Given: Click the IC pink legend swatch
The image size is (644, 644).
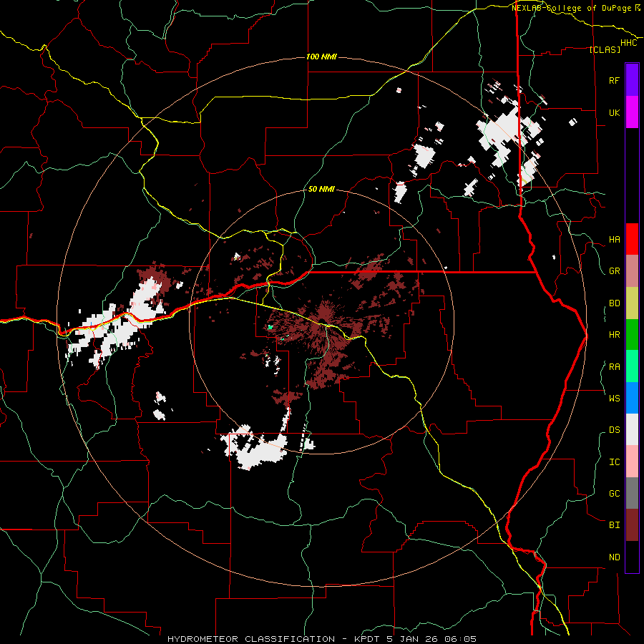Looking at the screenshot, I should 632,462.
